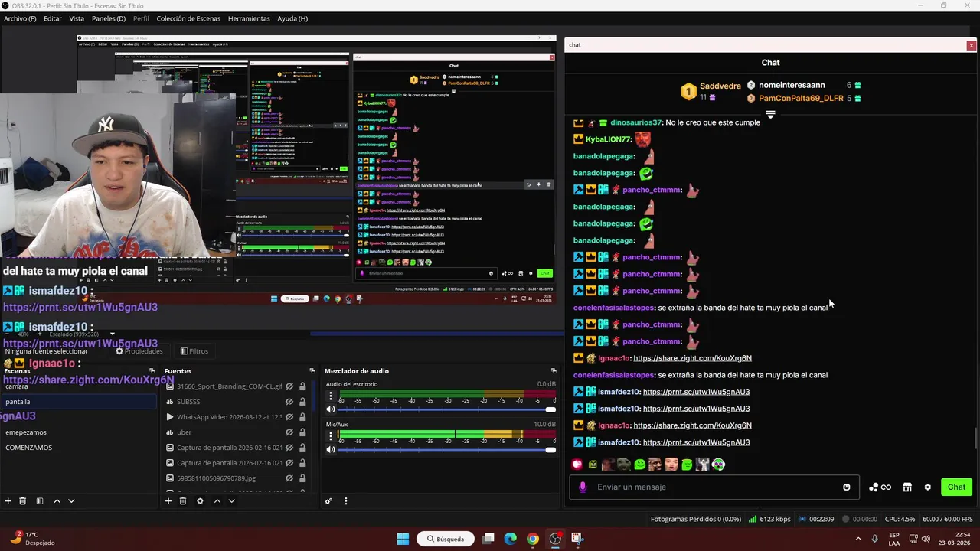Move source up with the Fuentes up arrow
Viewport: 980px width, 551px height.
click(x=217, y=500)
